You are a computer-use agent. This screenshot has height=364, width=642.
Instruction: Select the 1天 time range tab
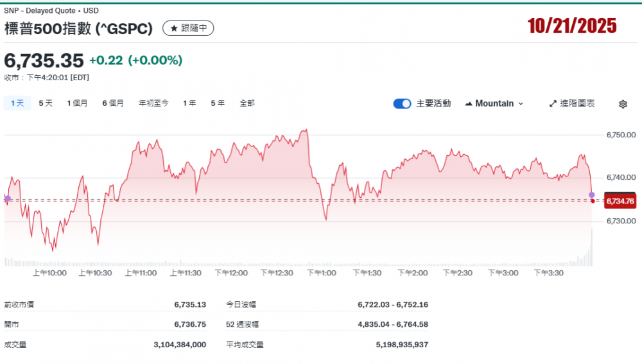coord(17,103)
